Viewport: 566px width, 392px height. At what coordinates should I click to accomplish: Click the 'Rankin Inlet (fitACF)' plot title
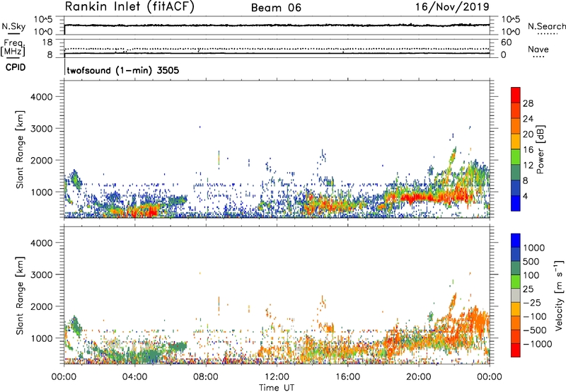(x=129, y=7)
